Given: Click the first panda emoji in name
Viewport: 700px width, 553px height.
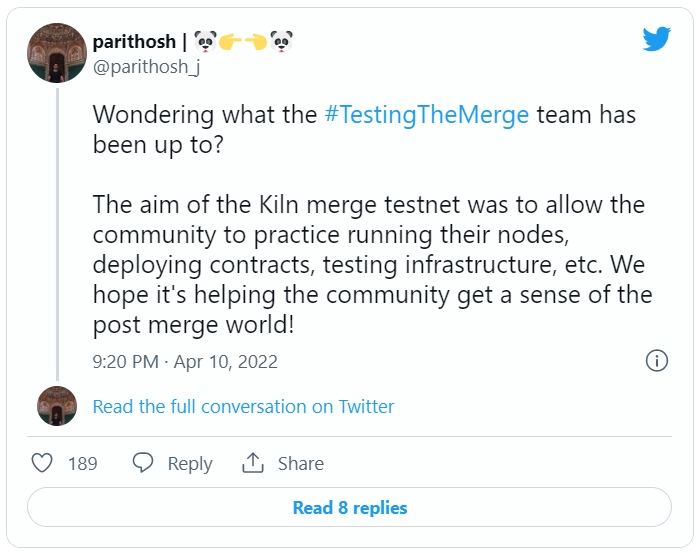Looking at the screenshot, I should [x=206, y=42].
